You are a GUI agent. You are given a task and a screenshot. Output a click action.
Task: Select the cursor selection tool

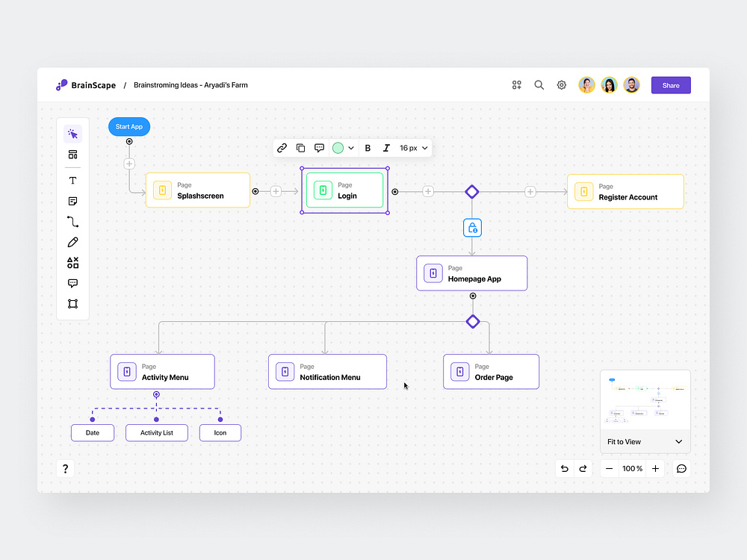click(72, 133)
